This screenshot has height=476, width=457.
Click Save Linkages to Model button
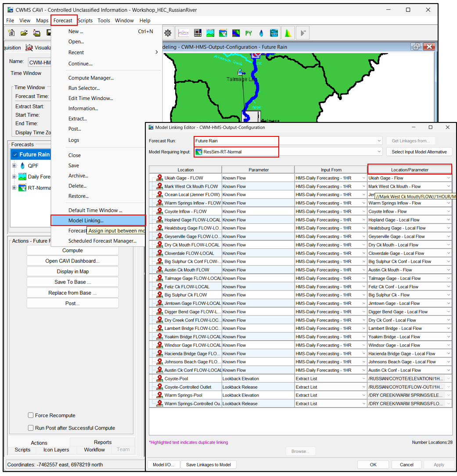[x=208, y=465]
